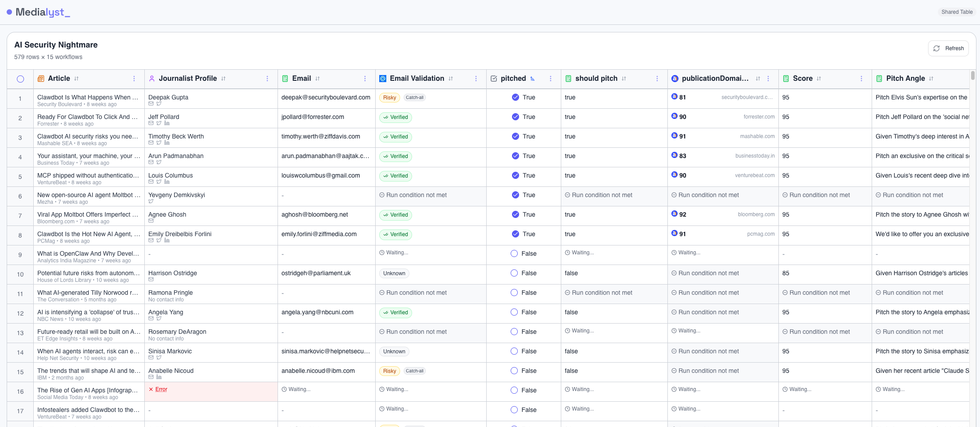Click the Score column sort icon
Image resolution: width=980 pixels, height=427 pixels.
click(x=819, y=79)
